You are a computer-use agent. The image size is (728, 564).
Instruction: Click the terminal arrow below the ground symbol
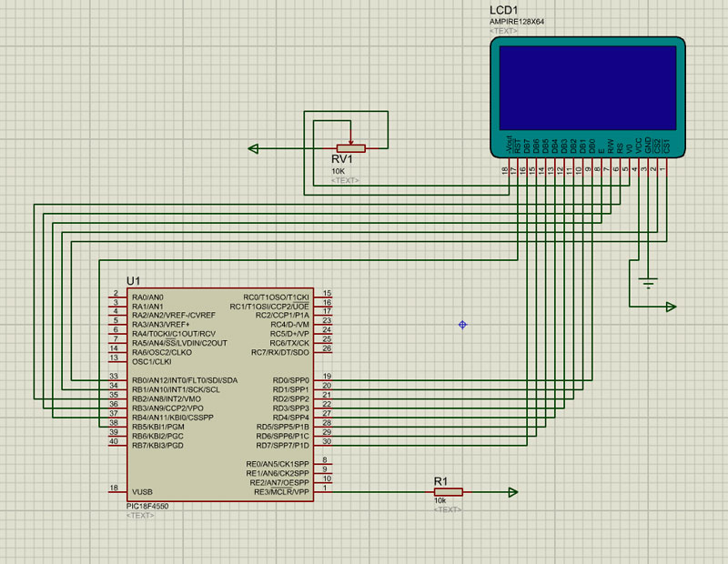672,307
